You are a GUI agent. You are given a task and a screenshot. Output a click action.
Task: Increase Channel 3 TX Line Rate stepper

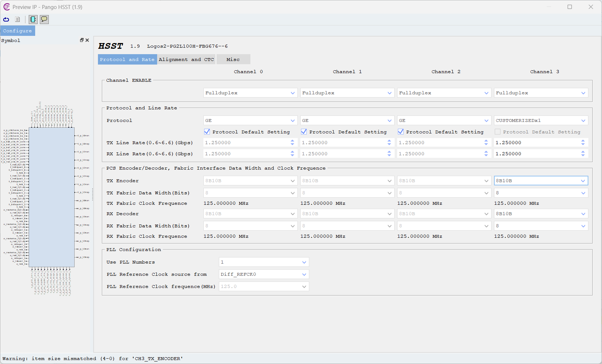point(583,141)
